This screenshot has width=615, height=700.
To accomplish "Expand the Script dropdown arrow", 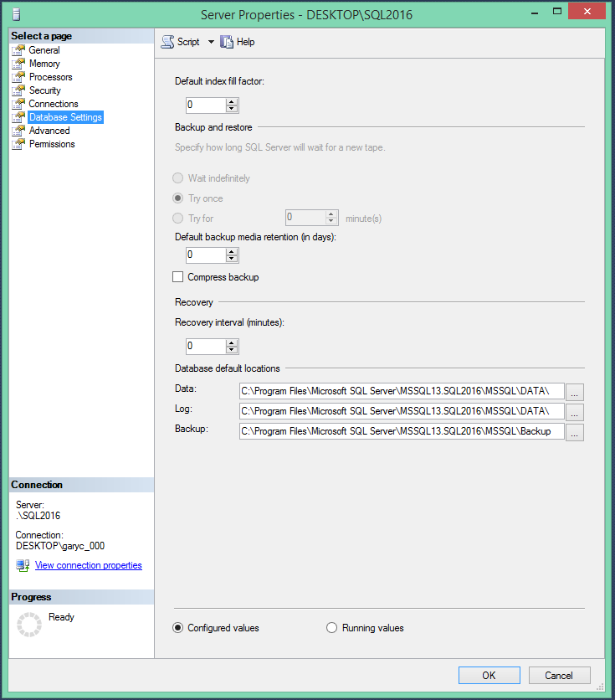I will pyautogui.click(x=211, y=42).
